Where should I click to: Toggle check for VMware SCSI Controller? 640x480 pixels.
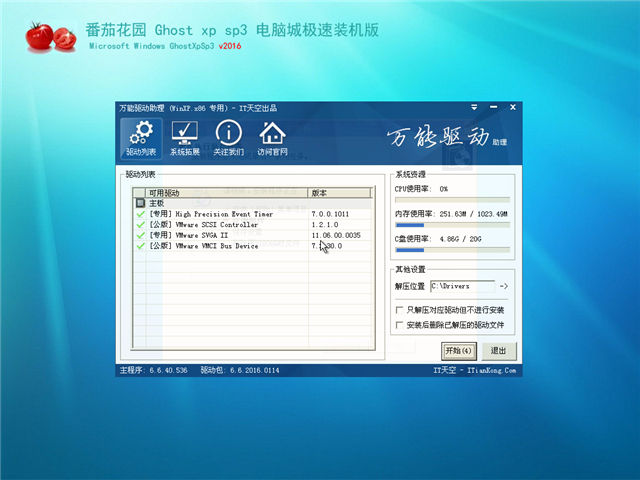click(x=140, y=224)
